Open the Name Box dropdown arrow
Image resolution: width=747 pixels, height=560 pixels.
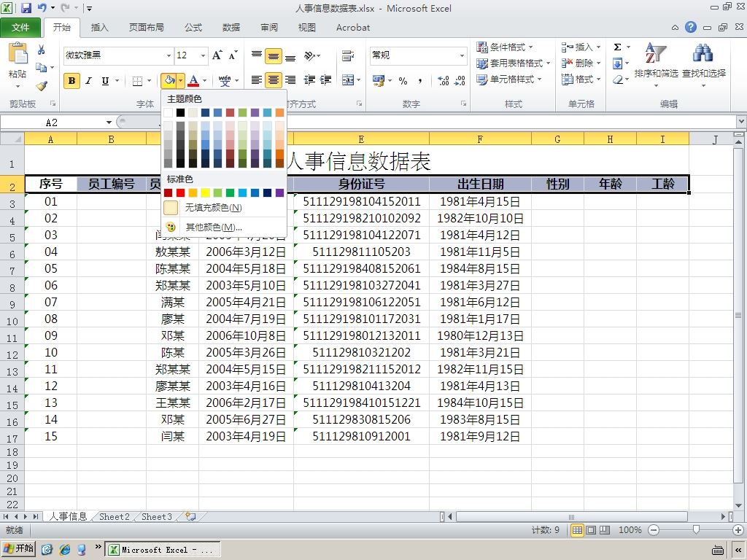click(x=109, y=122)
